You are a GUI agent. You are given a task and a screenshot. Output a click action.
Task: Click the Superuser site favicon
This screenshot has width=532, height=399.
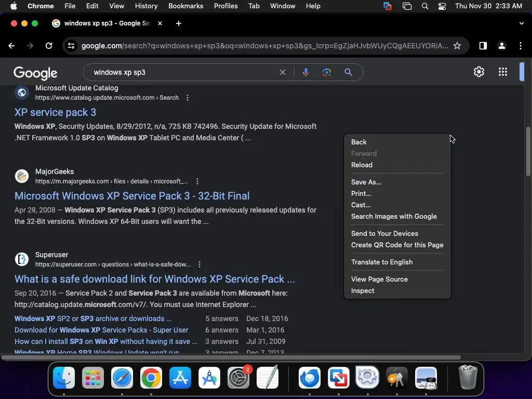click(22, 259)
